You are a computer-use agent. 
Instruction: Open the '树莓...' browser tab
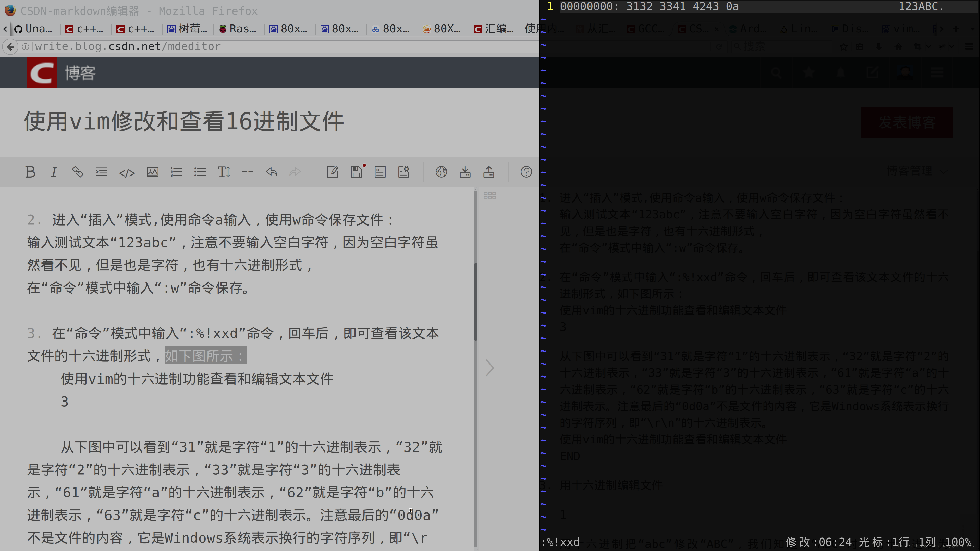[x=188, y=29]
